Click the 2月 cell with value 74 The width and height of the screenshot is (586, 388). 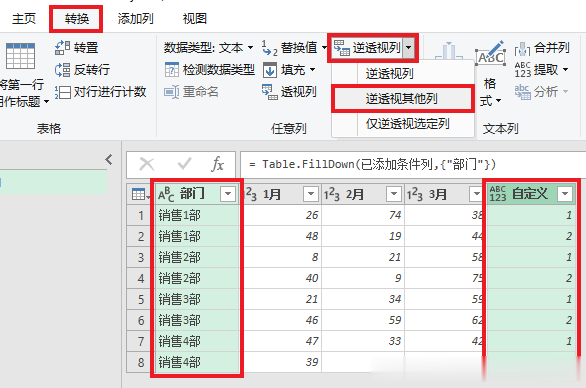pos(363,215)
